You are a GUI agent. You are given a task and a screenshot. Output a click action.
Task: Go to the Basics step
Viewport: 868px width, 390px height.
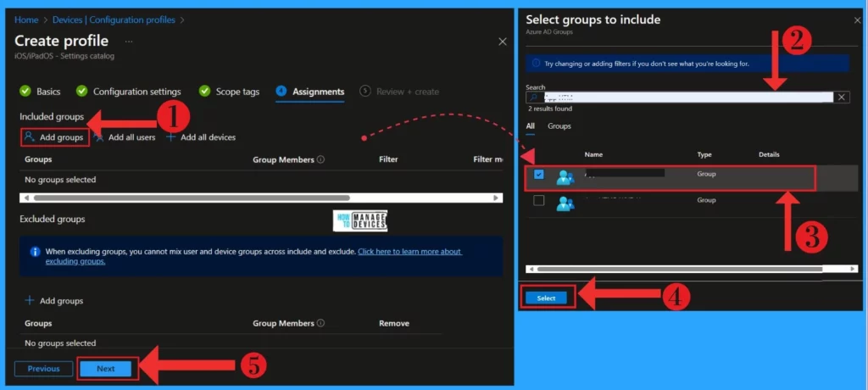point(48,92)
